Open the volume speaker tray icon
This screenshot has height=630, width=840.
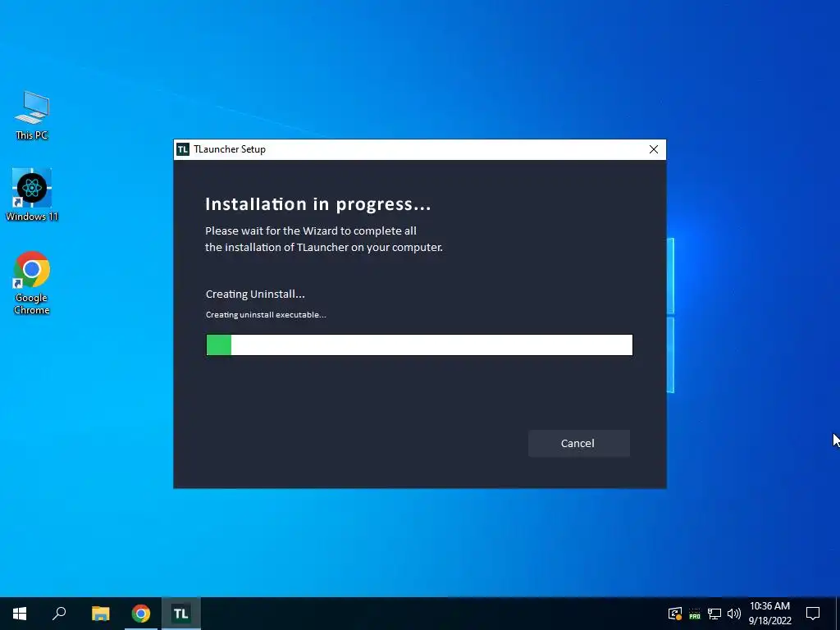tap(734, 614)
